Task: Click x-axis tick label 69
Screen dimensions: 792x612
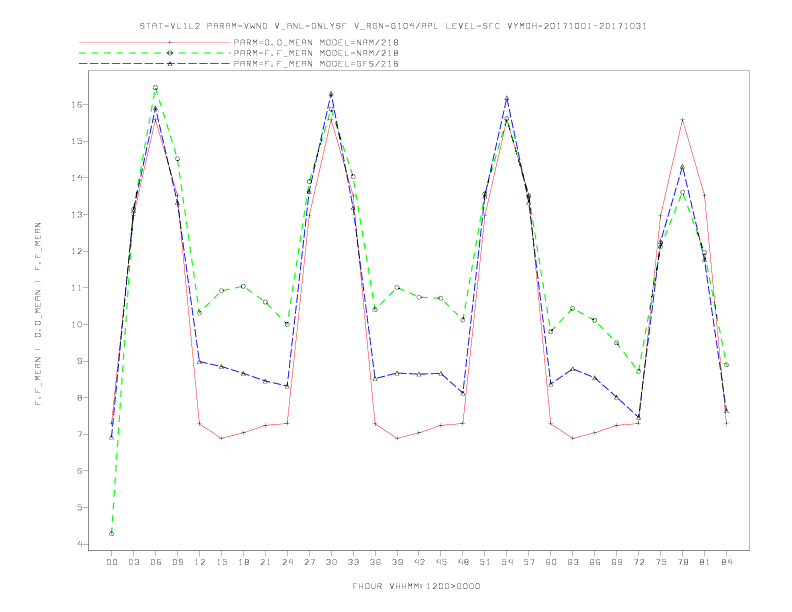Action: [617, 562]
